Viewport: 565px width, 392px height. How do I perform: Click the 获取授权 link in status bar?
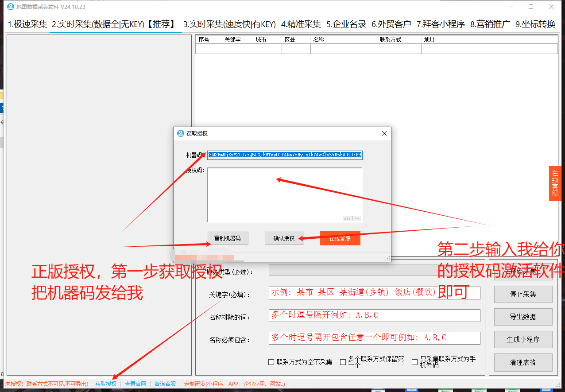click(x=106, y=384)
